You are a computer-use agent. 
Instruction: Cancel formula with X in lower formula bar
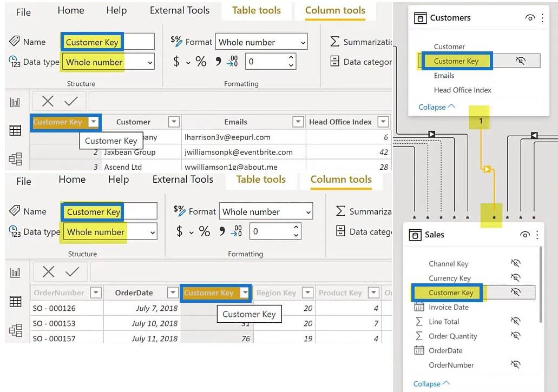click(x=48, y=272)
